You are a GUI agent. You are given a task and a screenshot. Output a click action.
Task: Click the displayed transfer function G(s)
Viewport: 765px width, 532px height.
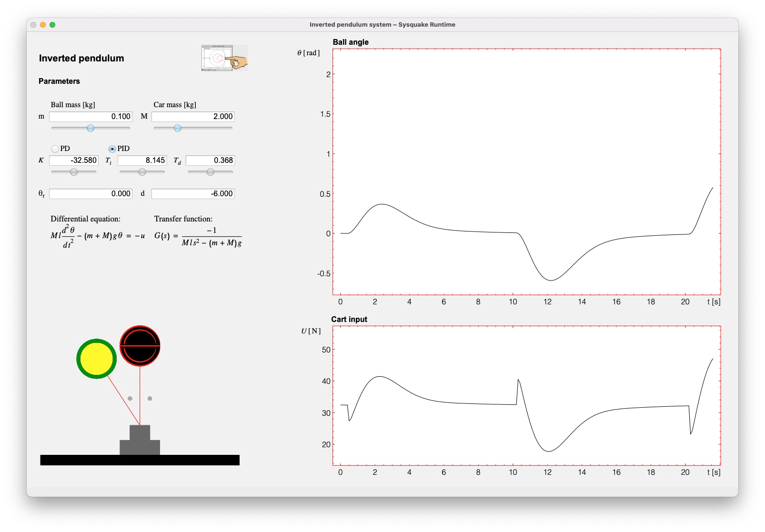[x=198, y=237]
